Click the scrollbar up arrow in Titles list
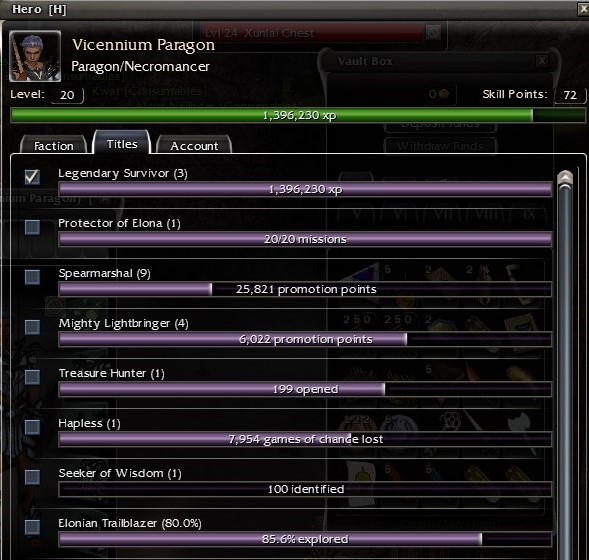Viewport: 589px width, 560px height. tap(565, 178)
